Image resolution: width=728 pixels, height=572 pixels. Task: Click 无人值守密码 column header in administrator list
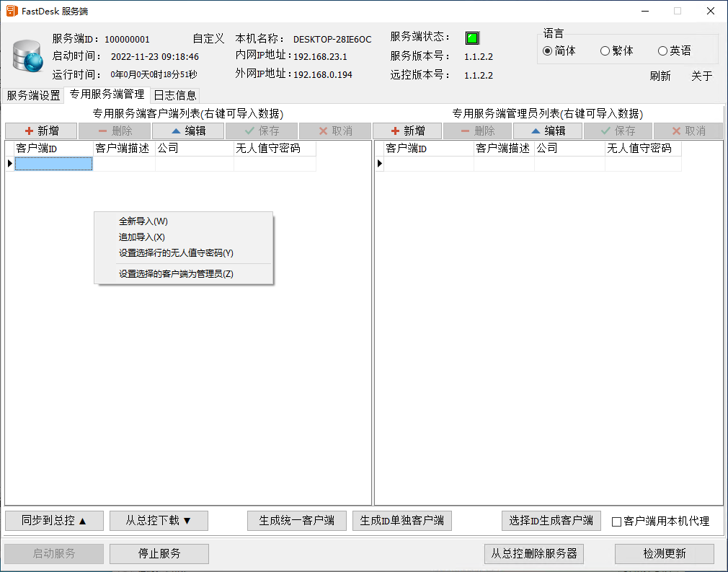tap(643, 148)
